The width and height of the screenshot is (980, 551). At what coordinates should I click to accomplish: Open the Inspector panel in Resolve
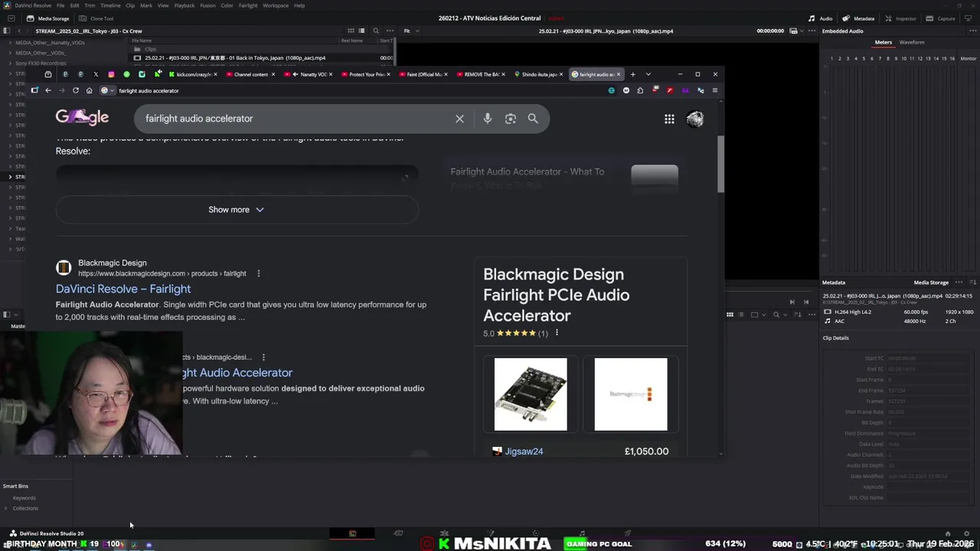coord(900,18)
